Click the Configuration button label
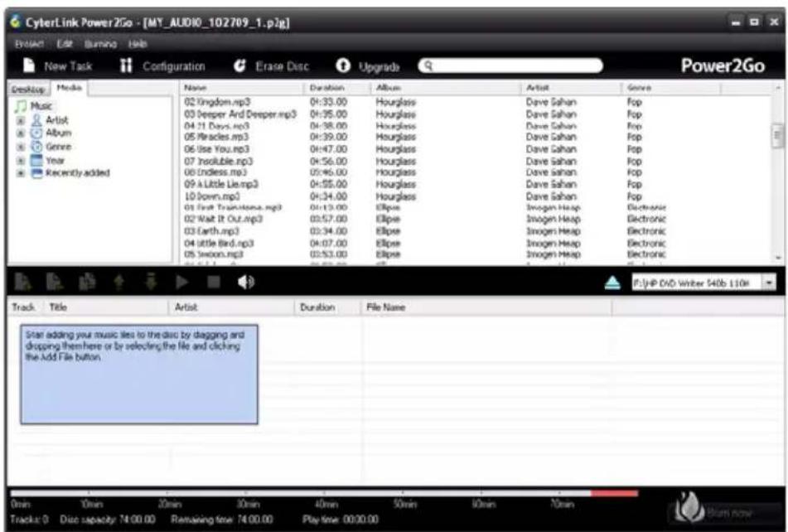 [174, 66]
